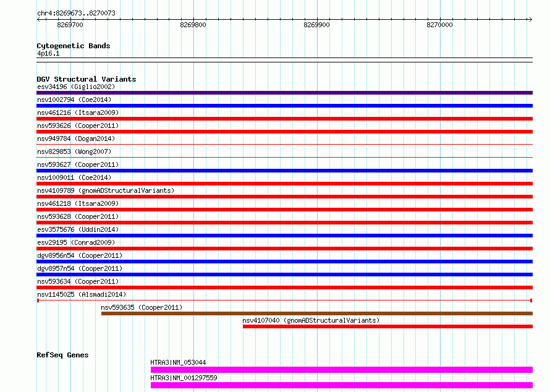
Task: Click ruler position 8269900
Action: [x=316, y=25]
